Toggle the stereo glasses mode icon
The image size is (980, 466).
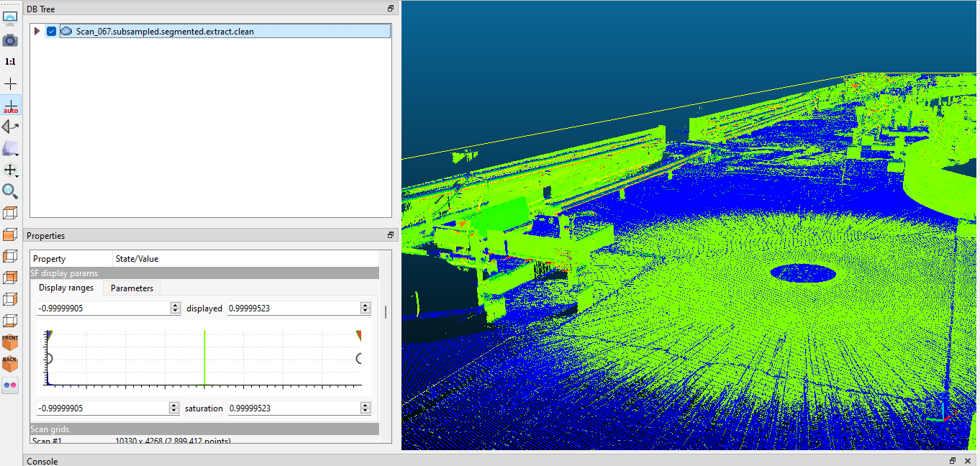[10, 385]
